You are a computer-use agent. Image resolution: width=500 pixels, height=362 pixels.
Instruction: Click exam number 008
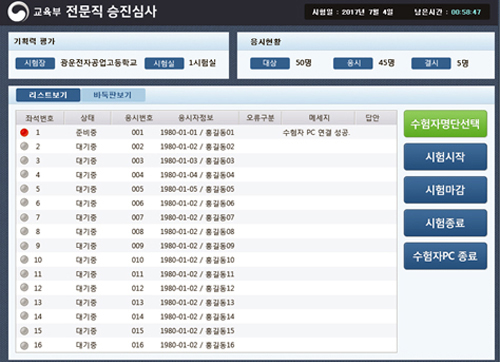click(137, 232)
